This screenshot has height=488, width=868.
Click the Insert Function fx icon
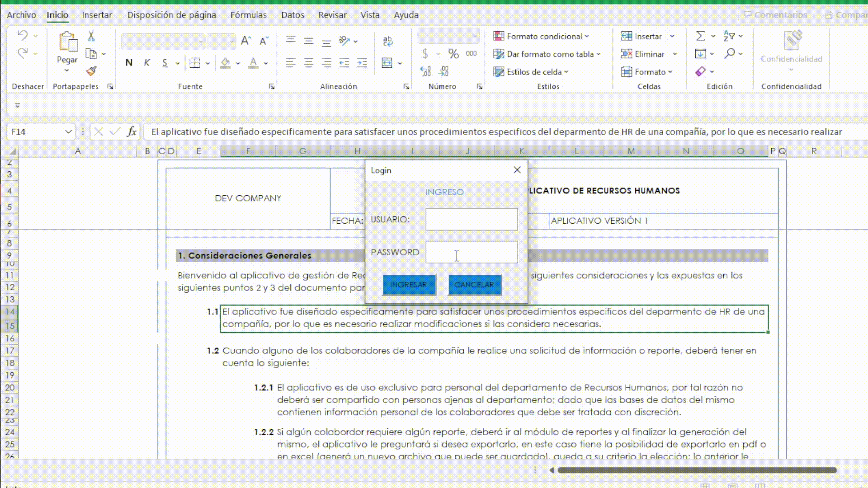pyautogui.click(x=132, y=131)
